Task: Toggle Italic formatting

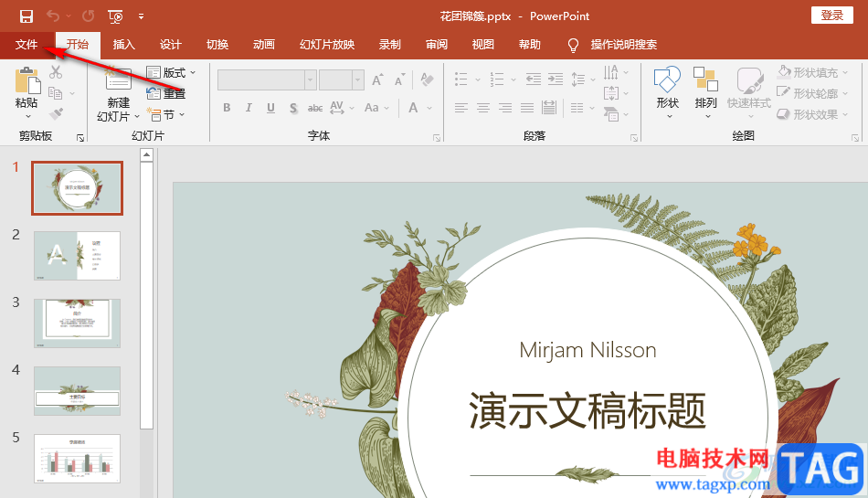Action: coord(249,108)
